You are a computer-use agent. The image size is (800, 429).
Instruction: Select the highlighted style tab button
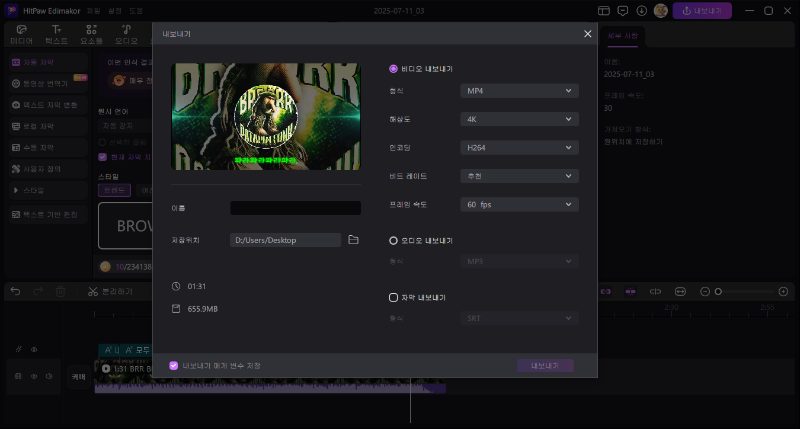click(114, 190)
